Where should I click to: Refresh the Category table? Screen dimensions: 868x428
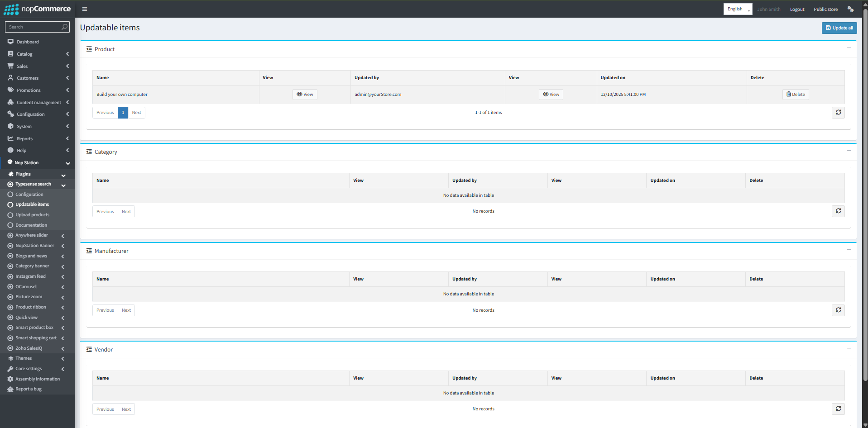click(x=838, y=211)
